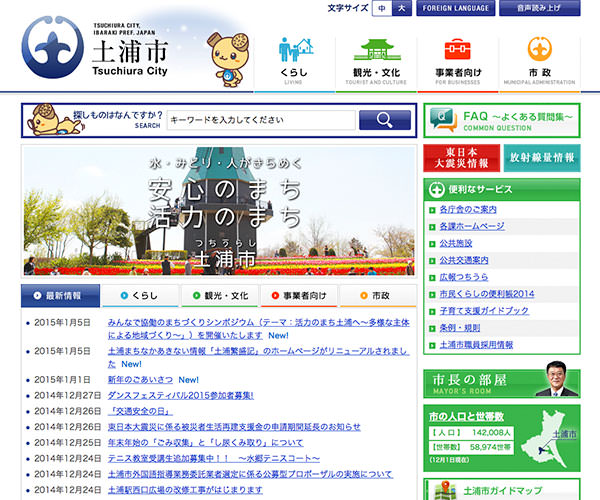Viewport: 600px width, 500px height.
Task: Click the FAQ common question banner
Action: click(x=500, y=121)
